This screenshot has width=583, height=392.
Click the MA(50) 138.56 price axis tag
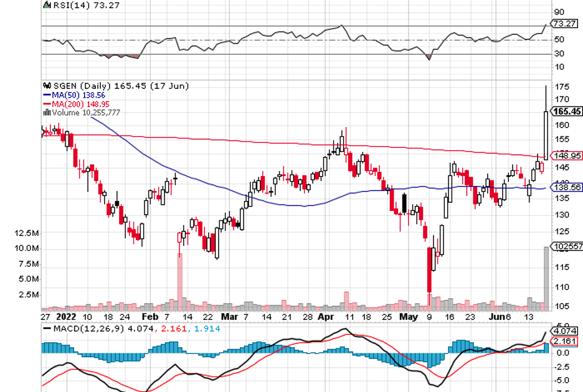click(567, 187)
